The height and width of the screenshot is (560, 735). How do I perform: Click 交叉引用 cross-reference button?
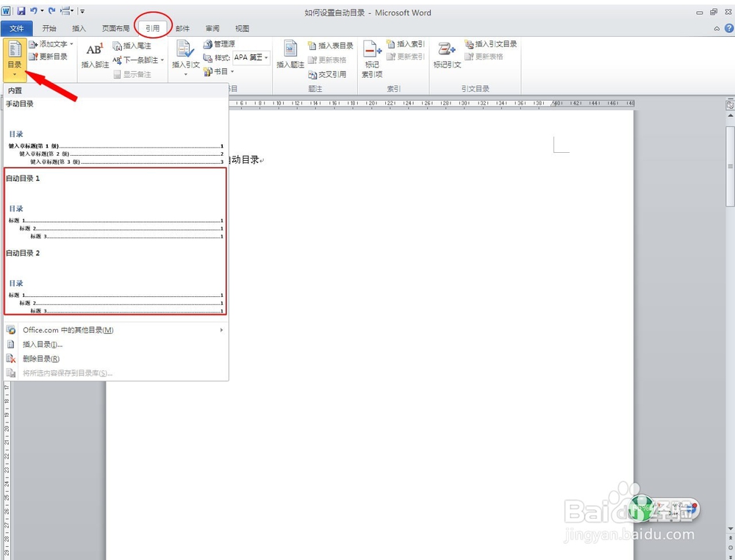(327, 74)
